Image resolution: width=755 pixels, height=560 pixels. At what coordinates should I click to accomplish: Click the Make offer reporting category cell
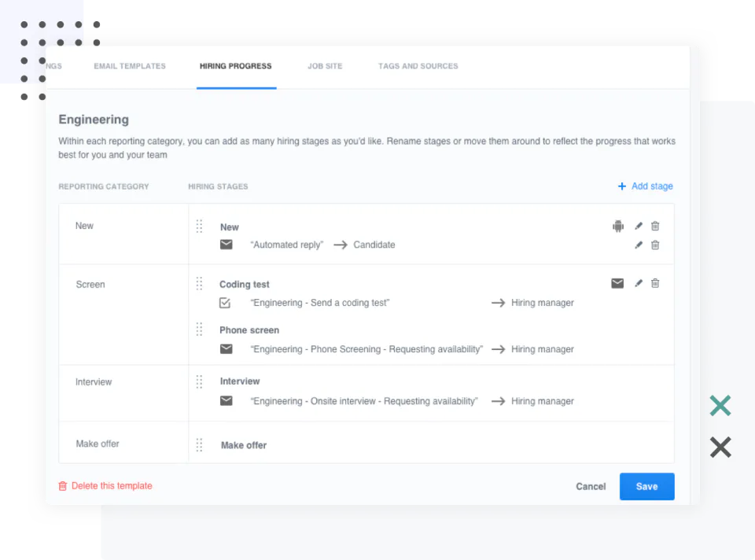[x=123, y=443]
